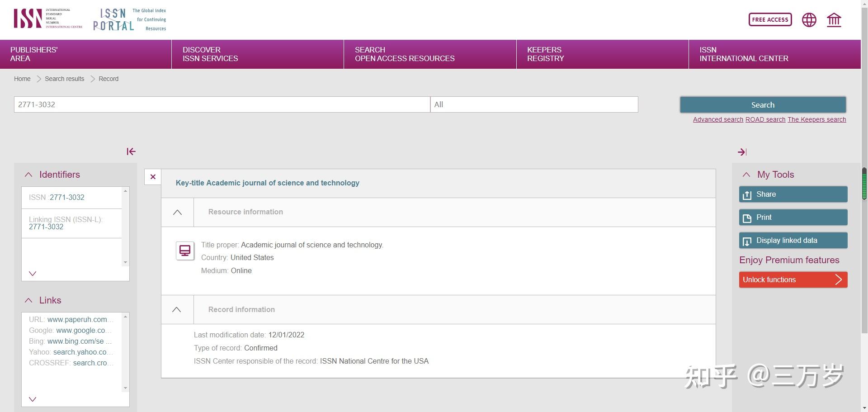Select ISSN National Centre for the USA
The image size is (868, 412).
(x=374, y=361)
